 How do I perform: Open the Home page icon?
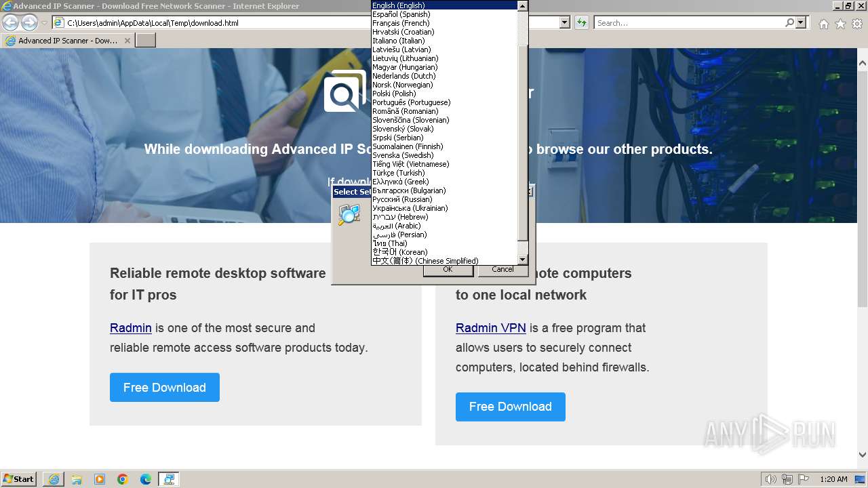823,24
